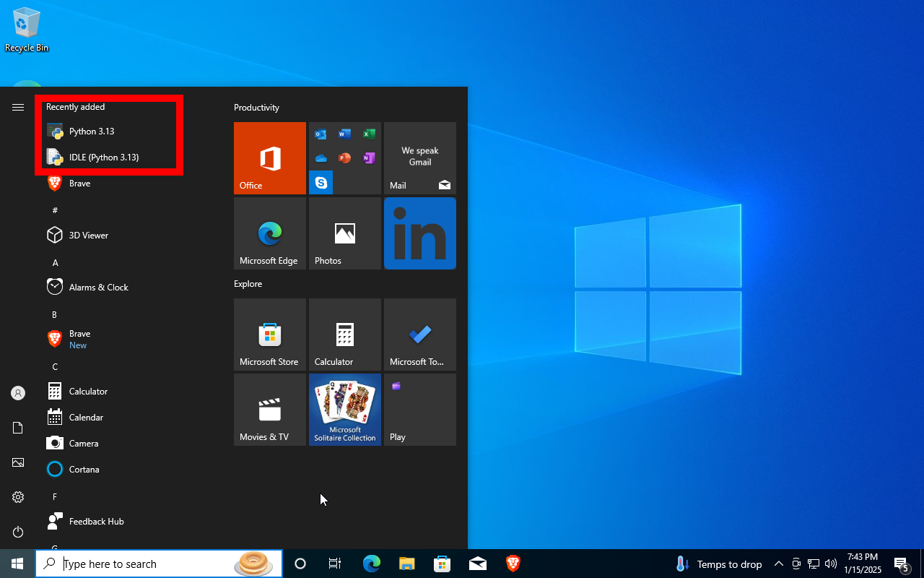Click the letter A group header
Image resolution: width=924 pixels, height=578 pixels.
pos(56,262)
